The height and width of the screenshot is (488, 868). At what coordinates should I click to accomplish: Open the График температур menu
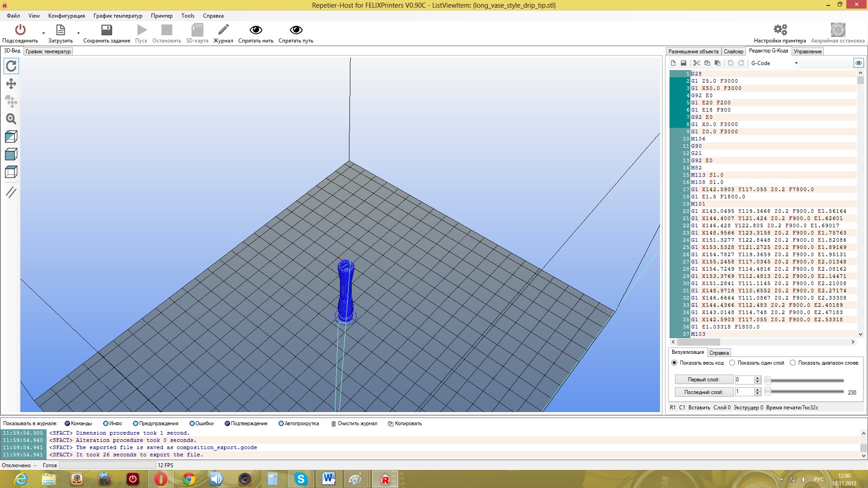pyautogui.click(x=118, y=16)
